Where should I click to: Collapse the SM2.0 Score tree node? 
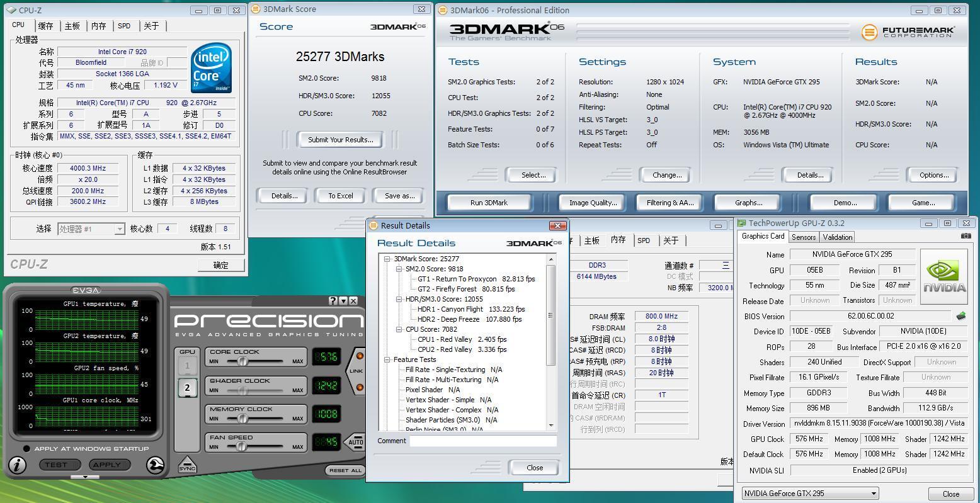[399, 269]
